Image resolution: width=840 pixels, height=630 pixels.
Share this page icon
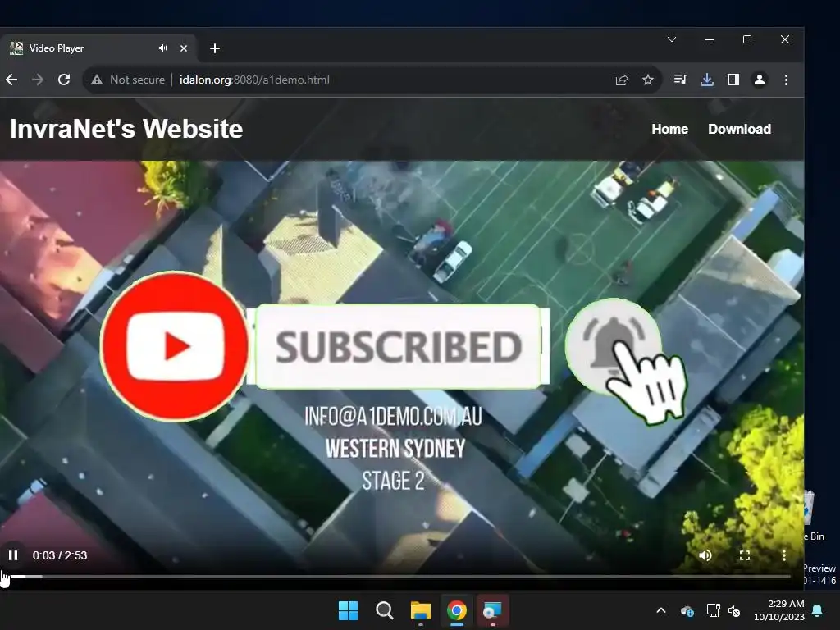tap(622, 80)
